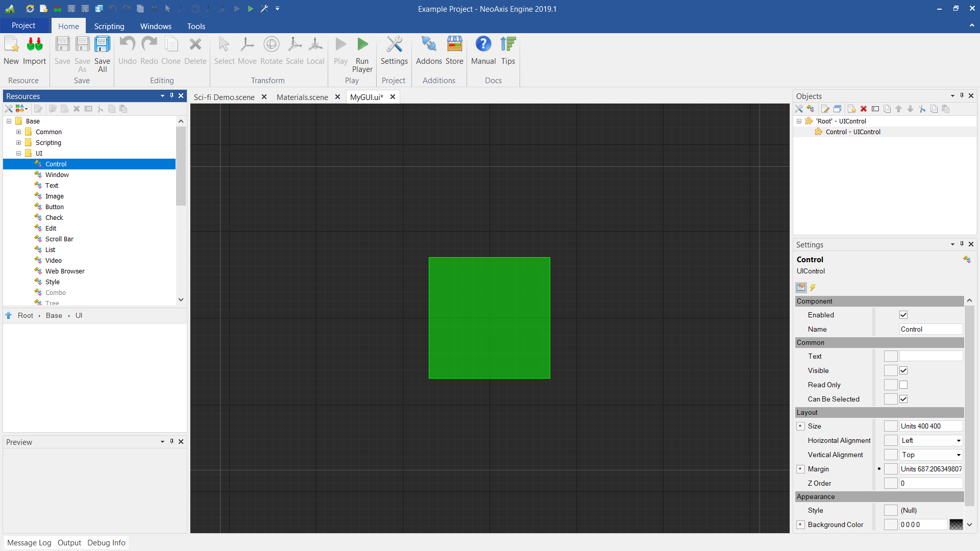The image size is (980, 551).
Task: Switch to the Scripting ribbon tab
Action: tap(109, 26)
